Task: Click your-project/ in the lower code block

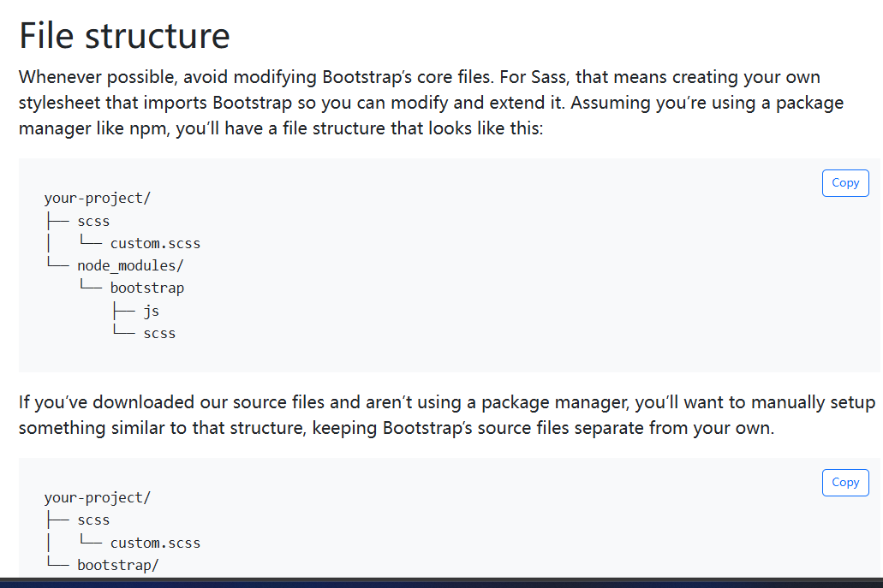Action: click(98, 497)
